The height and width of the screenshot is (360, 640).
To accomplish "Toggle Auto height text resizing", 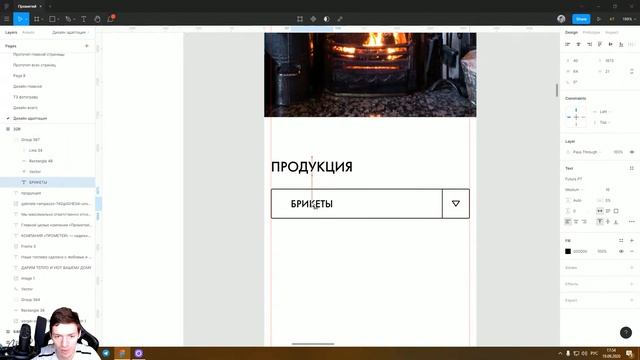I will point(608,211).
